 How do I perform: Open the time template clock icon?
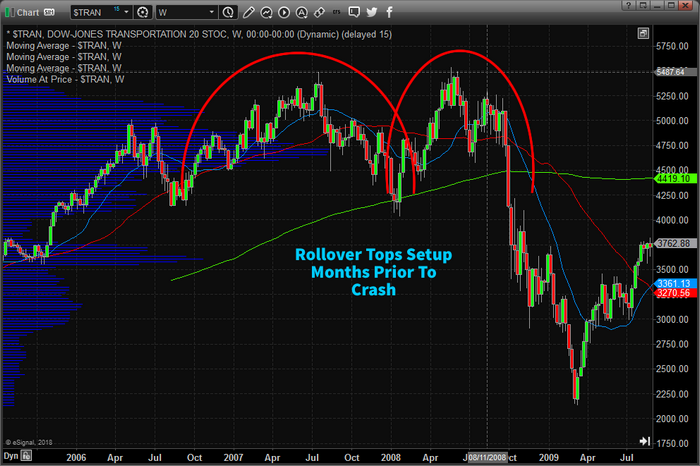pos(230,12)
